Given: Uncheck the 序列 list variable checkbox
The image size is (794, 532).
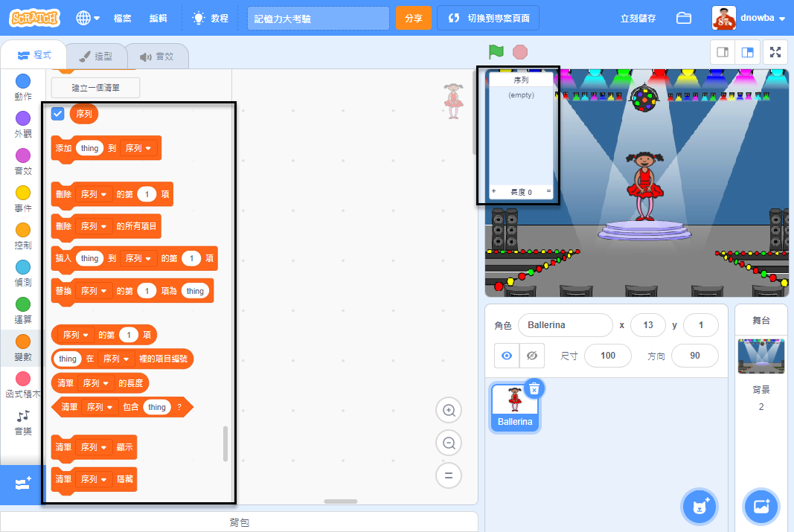Looking at the screenshot, I should tap(57, 114).
